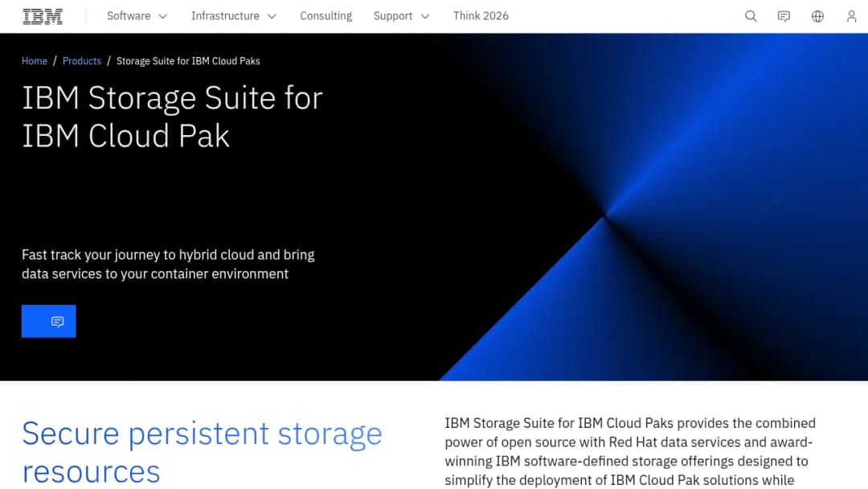Click the 'IBM Storage Suite for IBM Cloud Paks provides' paragraph
The height and width of the screenshot is (489, 868).
[630, 451]
